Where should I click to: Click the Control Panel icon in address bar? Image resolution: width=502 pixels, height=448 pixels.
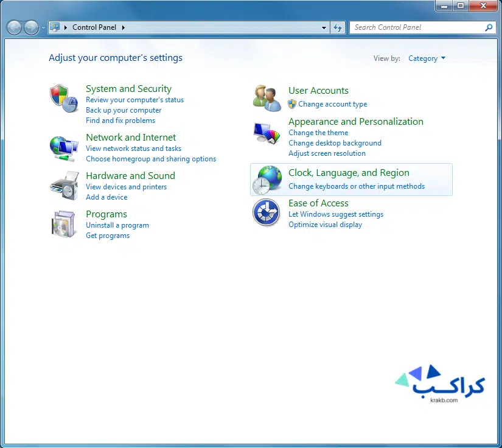[x=55, y=27]
